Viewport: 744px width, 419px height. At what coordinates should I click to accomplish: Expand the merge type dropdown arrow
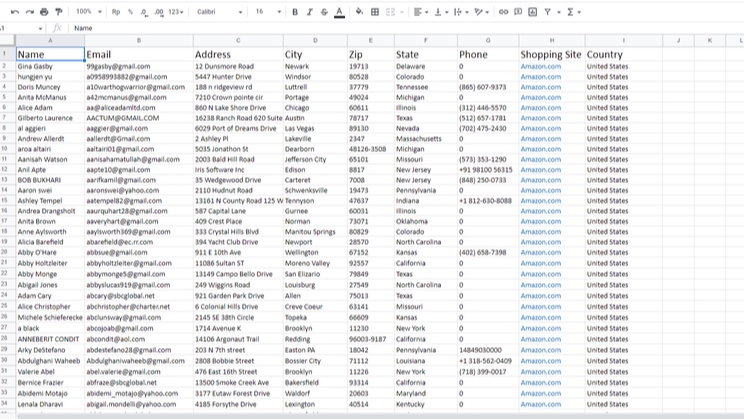coord(402,12)
